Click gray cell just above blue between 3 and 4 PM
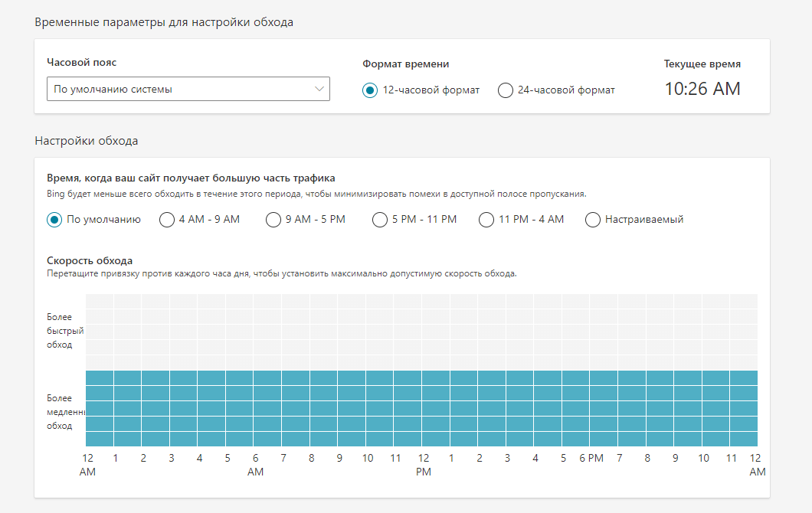 (519, 362)
